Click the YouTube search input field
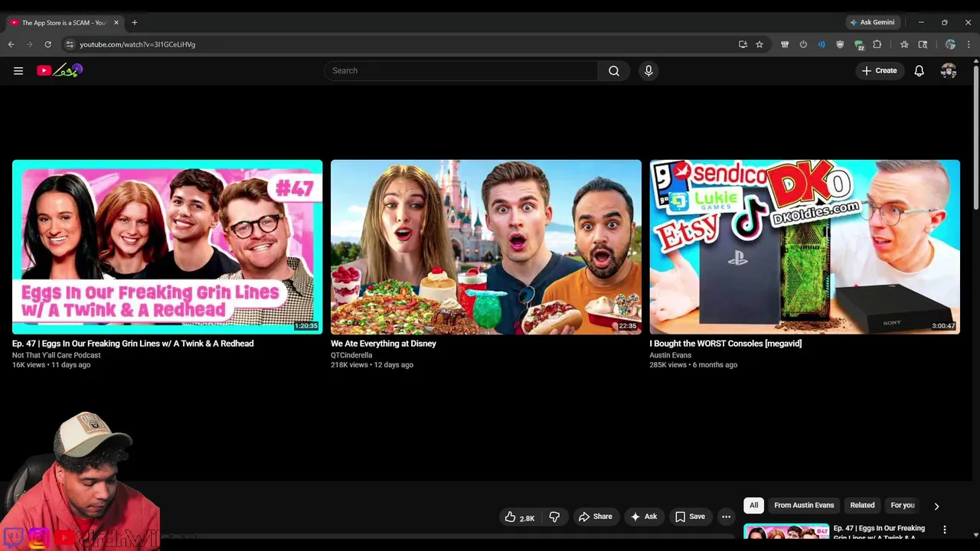Screen dimensions: 980x551 461,70
